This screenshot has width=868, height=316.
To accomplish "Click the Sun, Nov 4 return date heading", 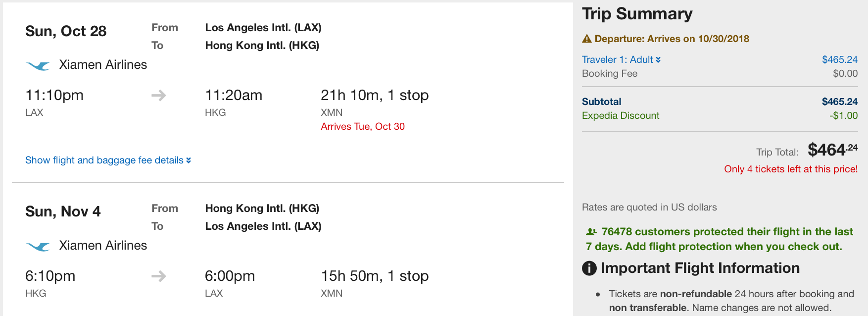I will [63, 211].
